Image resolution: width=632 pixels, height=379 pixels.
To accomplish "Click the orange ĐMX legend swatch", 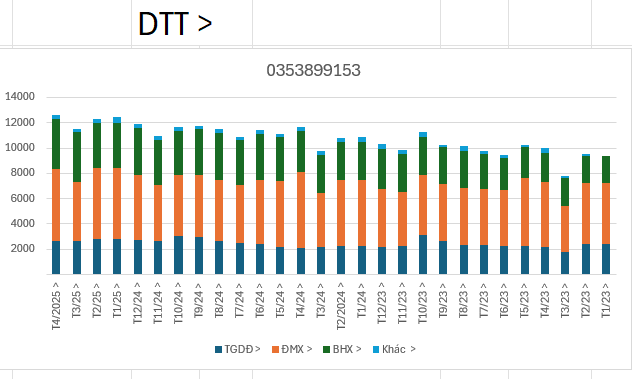I will pyautogui.click(x=276, y=350).
